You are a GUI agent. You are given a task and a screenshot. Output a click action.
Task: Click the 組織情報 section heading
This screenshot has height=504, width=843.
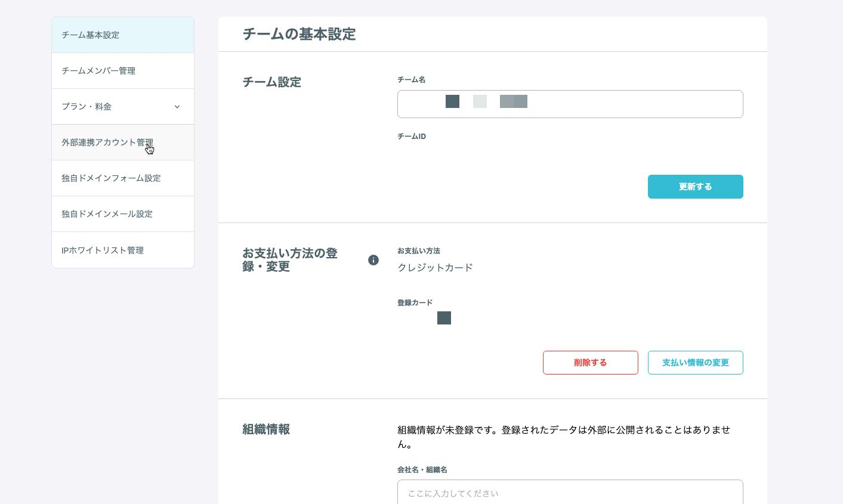point(266,429)
